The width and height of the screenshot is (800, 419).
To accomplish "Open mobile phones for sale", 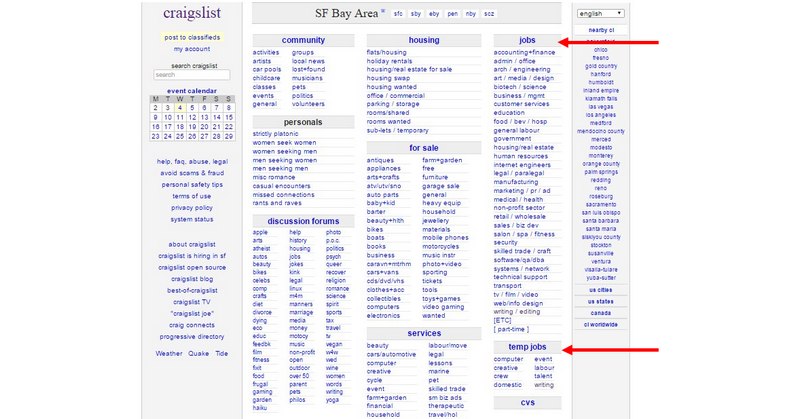I will (x=445, y=238).
